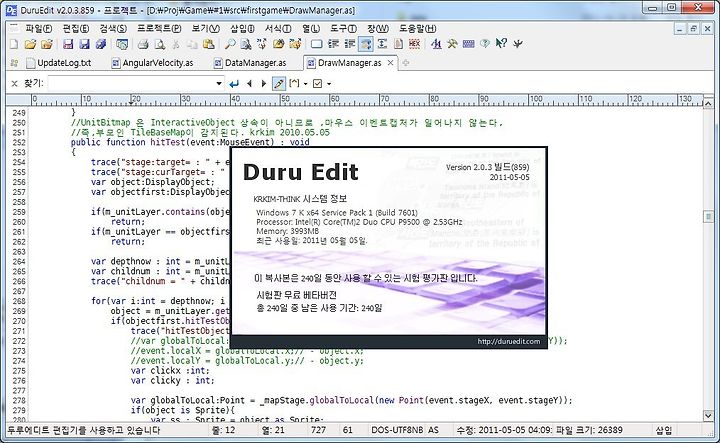The height and width of the screenshot is (443, 720).
Task: Close the DrawManager.as tab
Action: [x=390, y=62]
